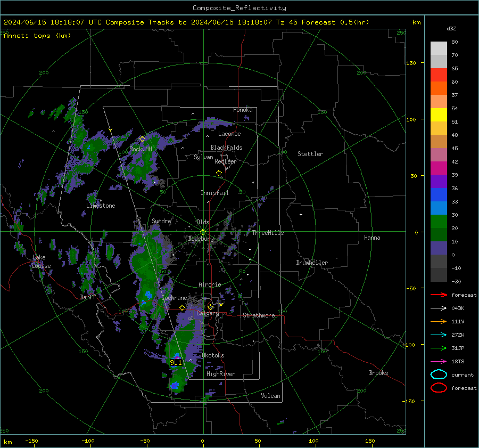Click the dark orange 60-57 dBZ swatch
Image resolution: width=479 pixels, height=448 pixels.
pos(439,88)
